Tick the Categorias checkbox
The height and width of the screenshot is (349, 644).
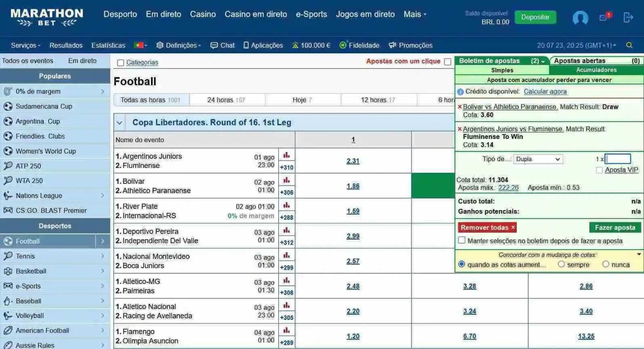(x=120, y=63)
